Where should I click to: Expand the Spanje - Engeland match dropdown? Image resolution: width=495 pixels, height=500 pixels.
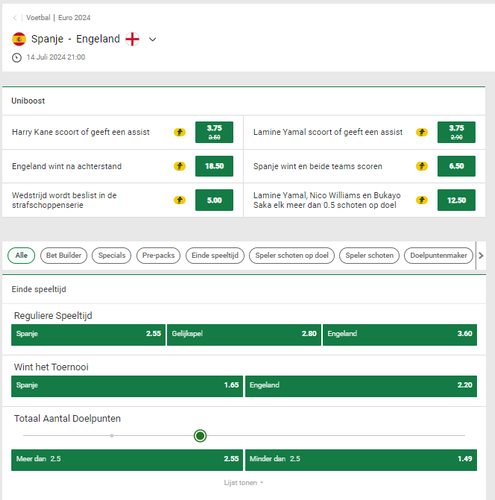tap(152, 39)
